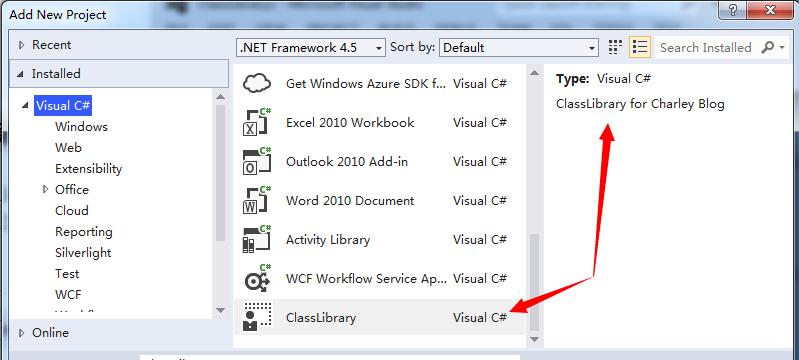This screenshot has height=360, width=799.
Task: Click the Get Windows Azure SDK cloud icon
Action: tap(257, 83)
